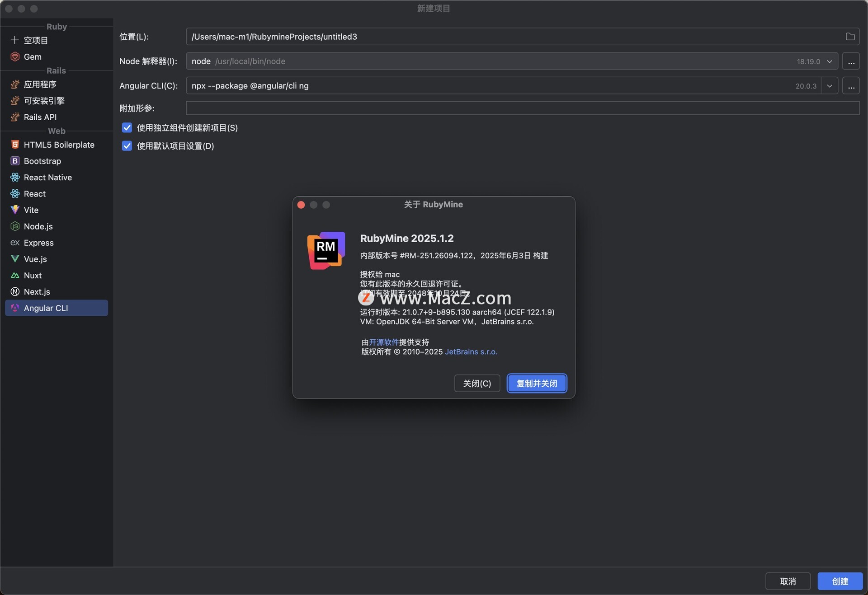Click the project location input field
Viewport: 868px width, 595px height.
click(x=523, y=37)
